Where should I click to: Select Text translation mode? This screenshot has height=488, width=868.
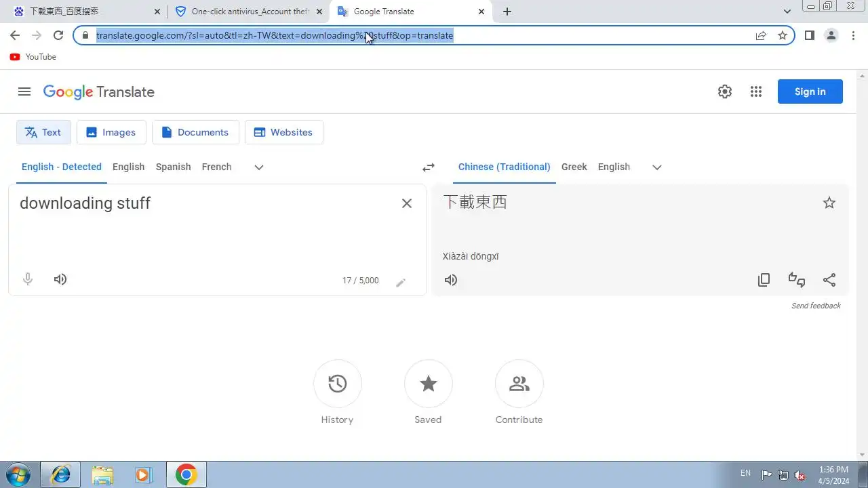coord(43,132)
